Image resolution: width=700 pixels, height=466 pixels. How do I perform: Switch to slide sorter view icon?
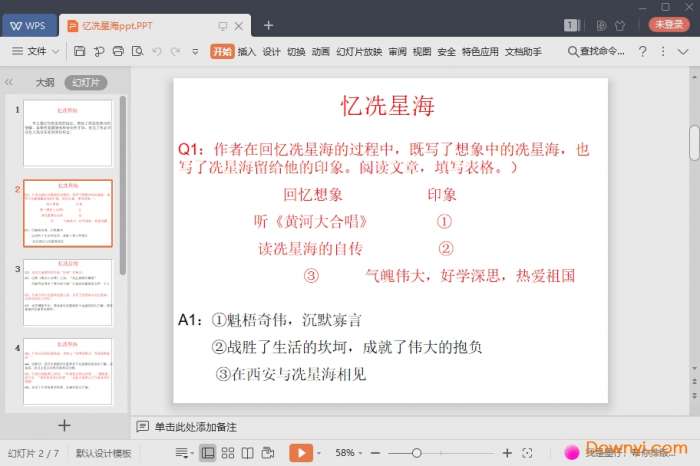[x=228, y=453]
